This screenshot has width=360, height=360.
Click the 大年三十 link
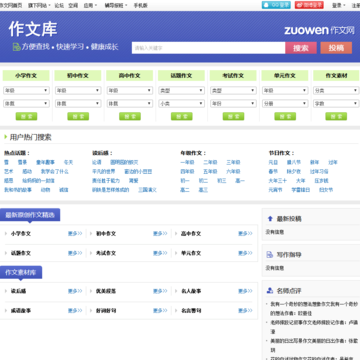click(x=277, y=181)
